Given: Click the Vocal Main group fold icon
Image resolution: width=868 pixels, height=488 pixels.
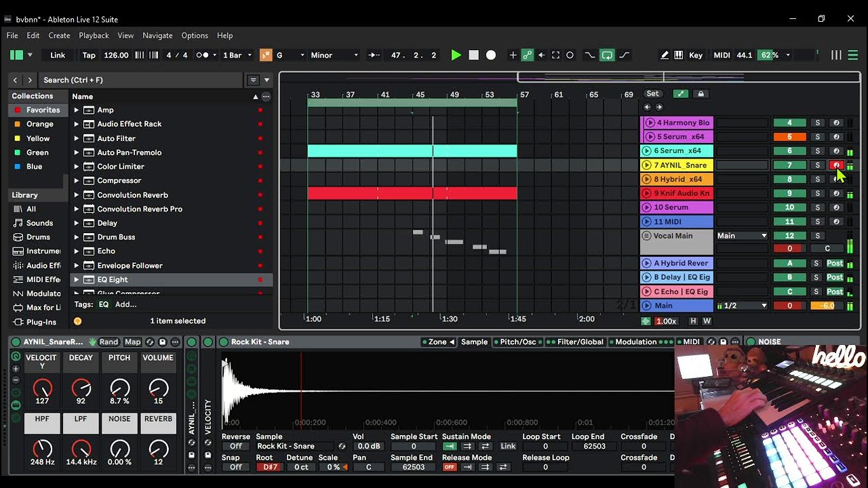Looking at the screenshot, I should pos(647,236).
